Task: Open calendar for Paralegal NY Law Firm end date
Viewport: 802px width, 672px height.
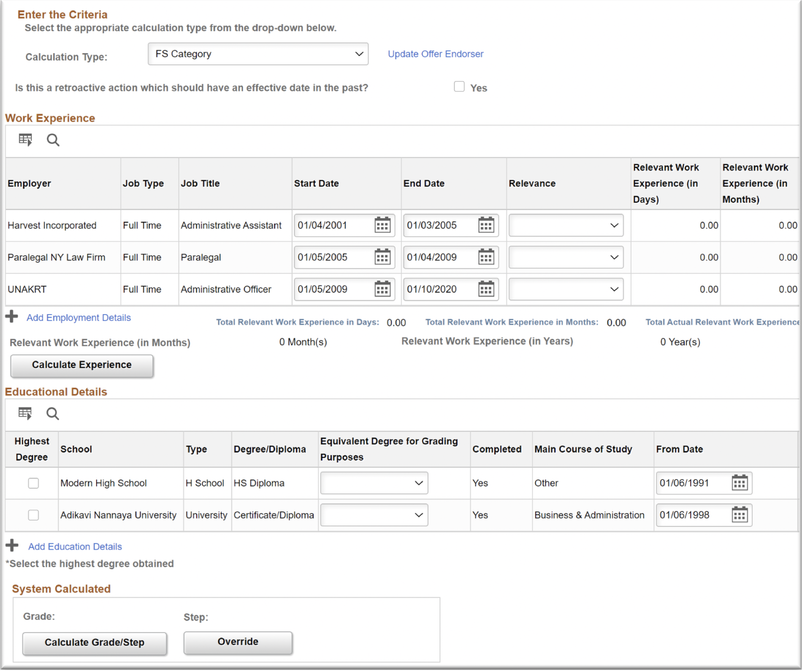Action: click(x=486, y=257)
